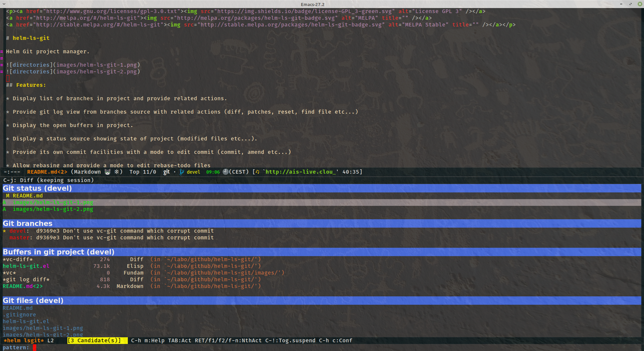Click 'C-j: Diff (keeping session)' header line
The height and width of the screenshot is (351, 644).
coord(49,180)
